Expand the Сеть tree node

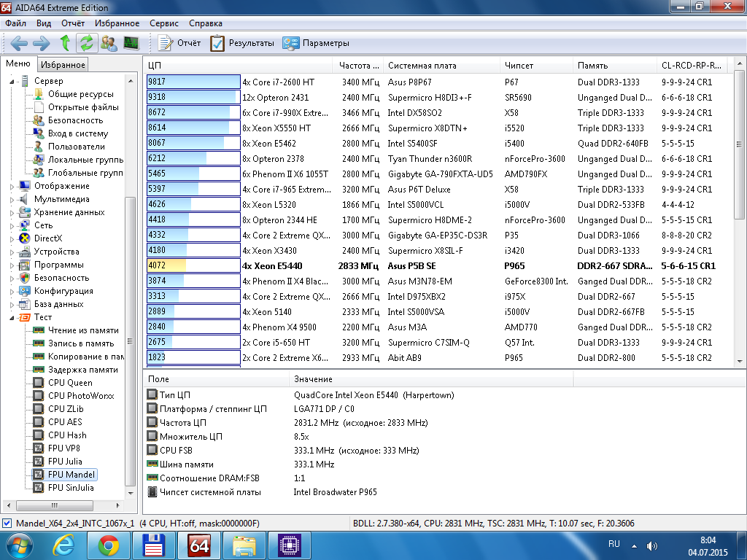point(12,226)
